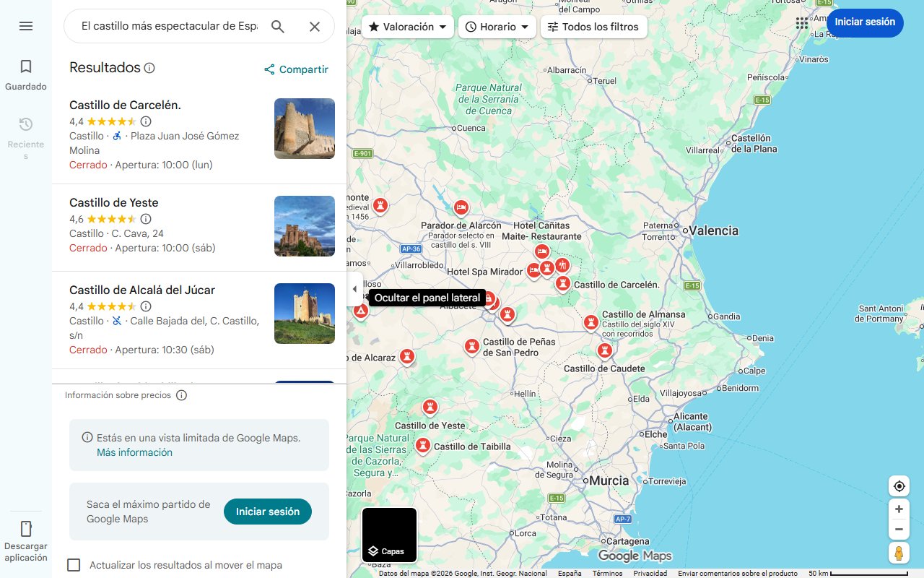Open the Google apps grid
The width and height of the screenshot is (924, 578).
802,23
